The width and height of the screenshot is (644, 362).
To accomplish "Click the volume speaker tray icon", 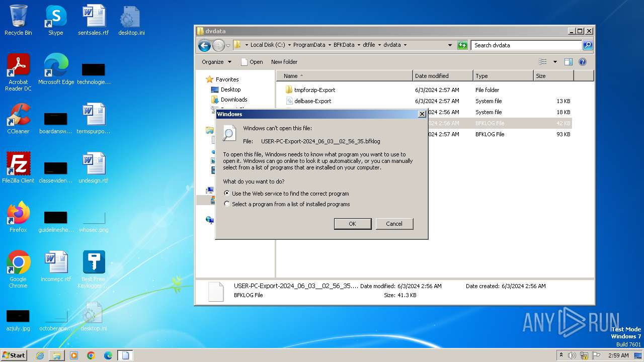I will 572,355.
